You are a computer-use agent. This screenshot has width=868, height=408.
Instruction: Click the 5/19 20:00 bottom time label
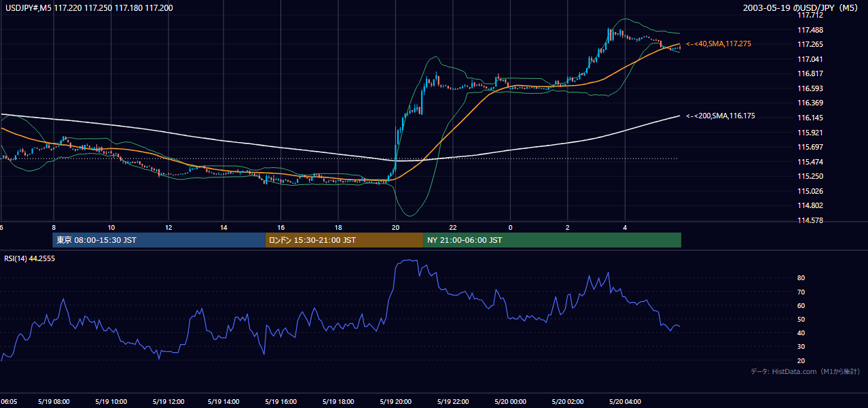point(396,401)
